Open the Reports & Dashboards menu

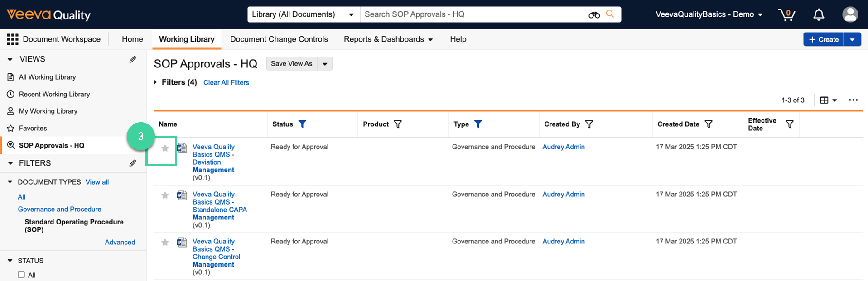pos(388,39)
